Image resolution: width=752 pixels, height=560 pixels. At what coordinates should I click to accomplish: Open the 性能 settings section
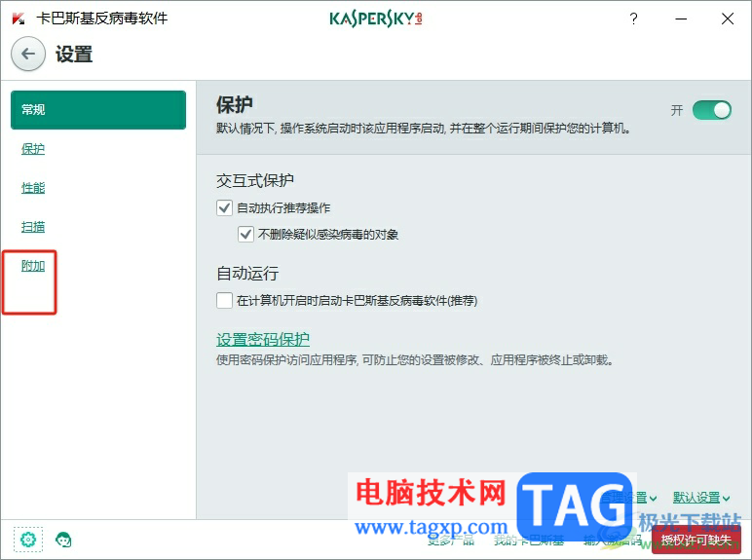pyautogui.click(x=33, y=188)
